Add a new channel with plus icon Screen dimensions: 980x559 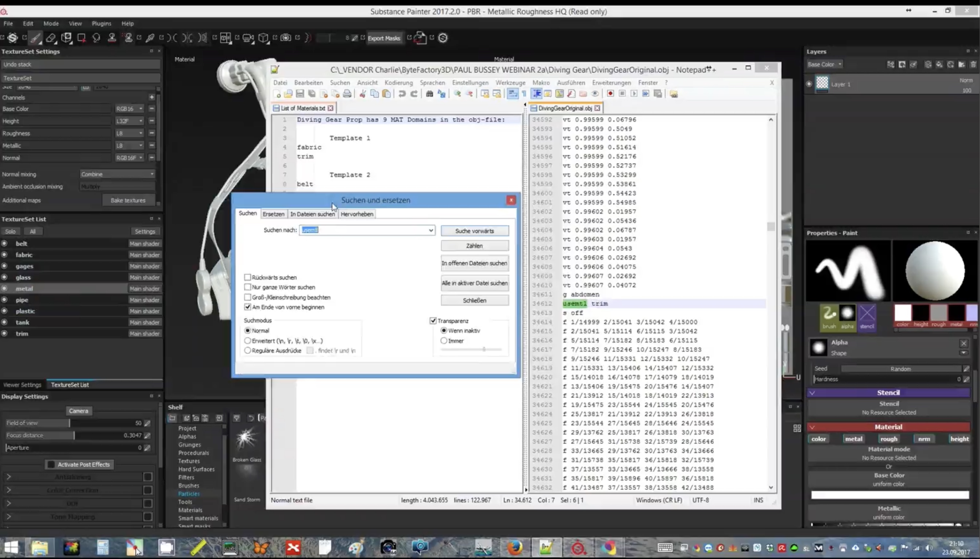click(x=152, y=97)
